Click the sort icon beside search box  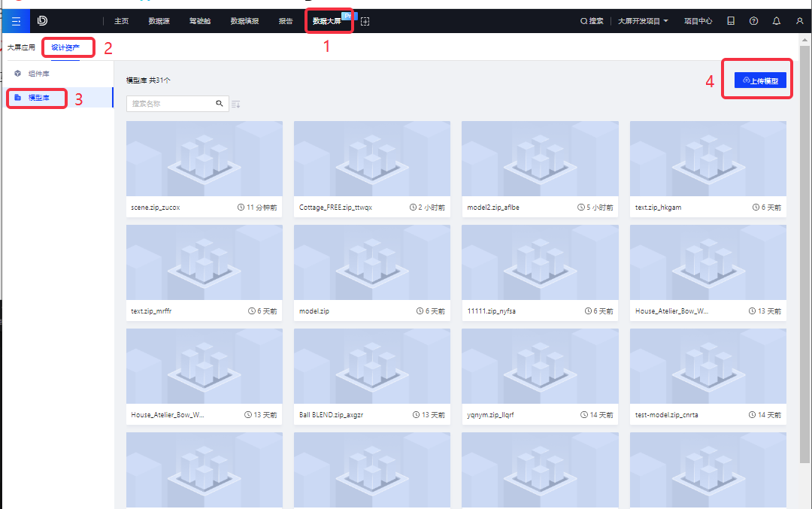236,104
